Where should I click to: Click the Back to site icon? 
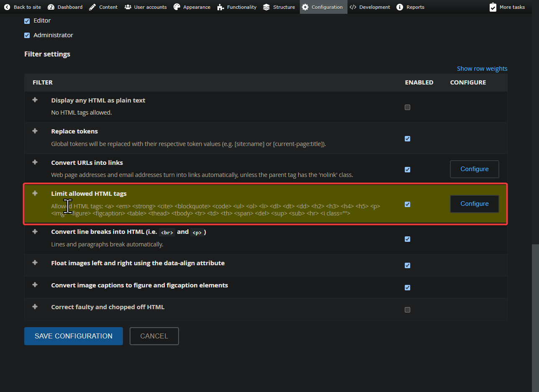tap(7, 7)
